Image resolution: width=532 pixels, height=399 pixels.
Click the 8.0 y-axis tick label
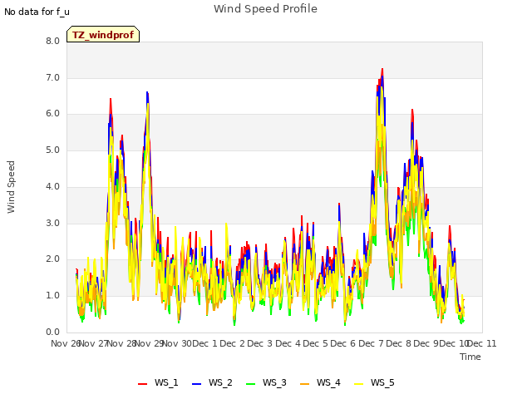tap(52, 42)
